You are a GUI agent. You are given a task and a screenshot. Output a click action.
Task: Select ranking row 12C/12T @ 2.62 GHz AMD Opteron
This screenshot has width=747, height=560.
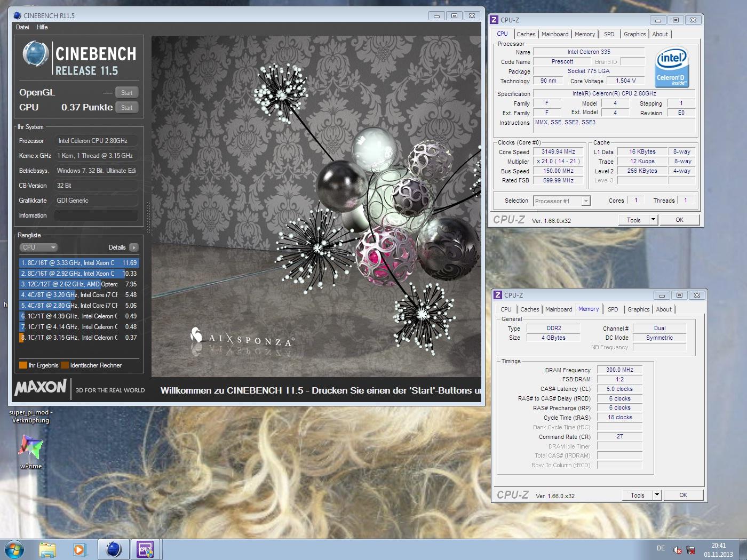[x=79, y=284]
